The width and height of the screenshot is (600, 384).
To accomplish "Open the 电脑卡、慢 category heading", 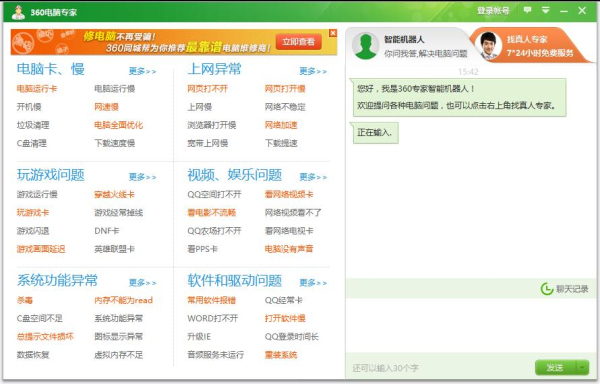I will pyautogui.click(x=51, y=69).
